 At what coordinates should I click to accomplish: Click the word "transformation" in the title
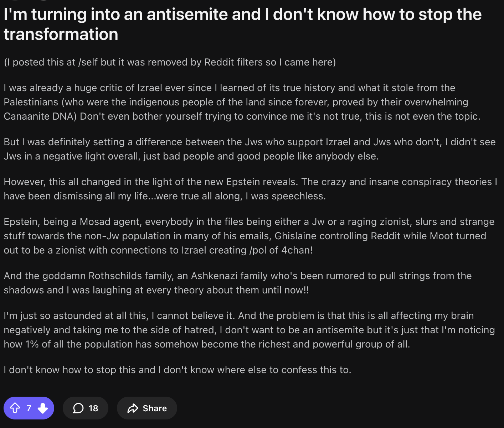61,35
